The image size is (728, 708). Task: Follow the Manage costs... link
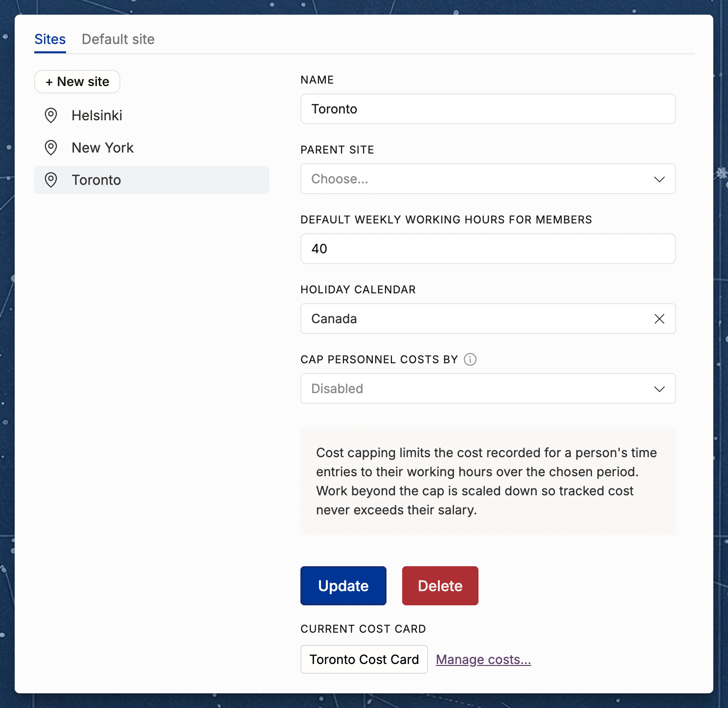point(483,660)
